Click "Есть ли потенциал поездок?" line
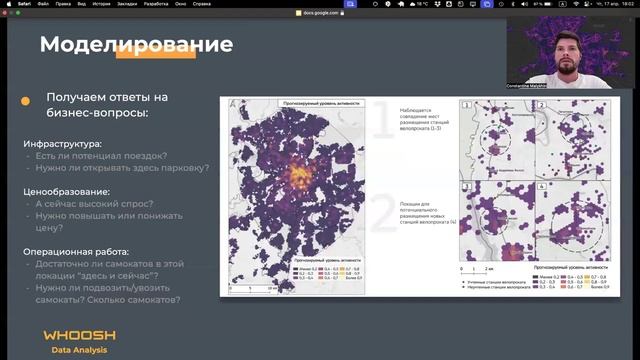640x360 pixels. [x=101, y=156]
